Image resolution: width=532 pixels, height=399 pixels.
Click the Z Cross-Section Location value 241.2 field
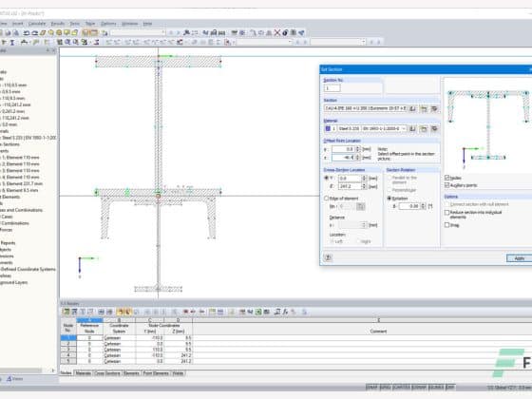click(350, 186)
